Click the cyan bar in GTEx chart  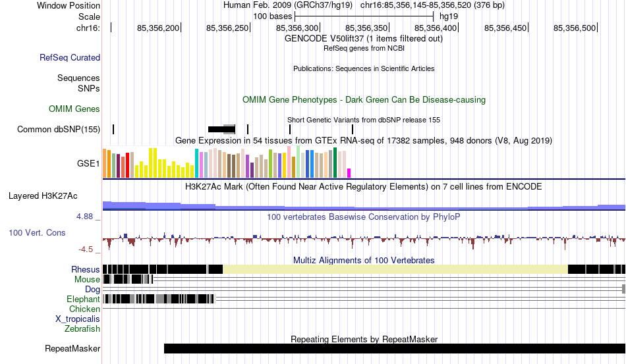click(x=196, y=163)
